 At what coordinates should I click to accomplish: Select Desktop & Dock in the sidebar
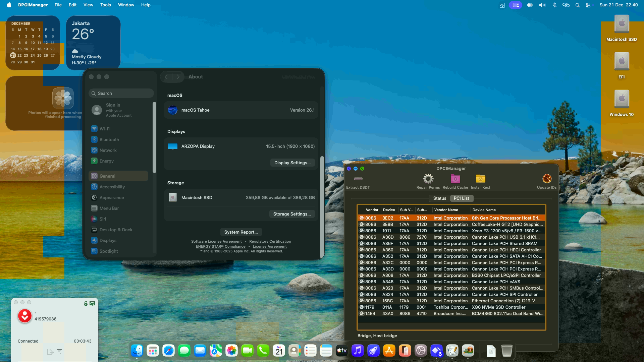point(118,230)
